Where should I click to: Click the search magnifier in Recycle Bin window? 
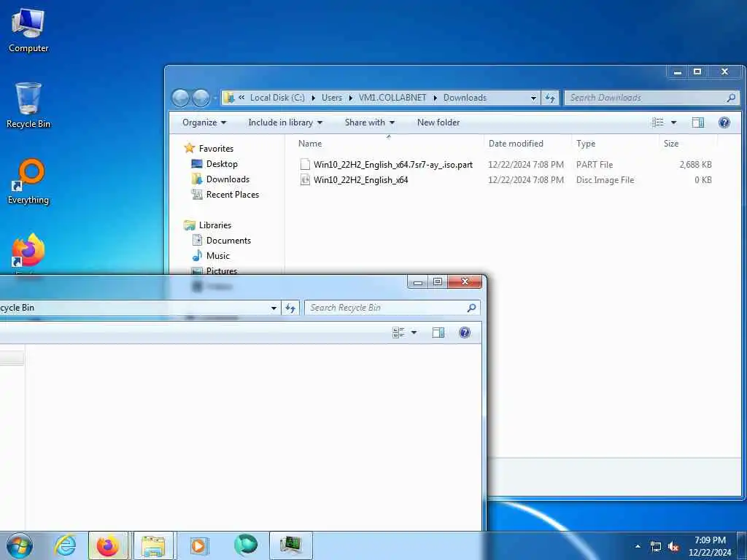471,308
